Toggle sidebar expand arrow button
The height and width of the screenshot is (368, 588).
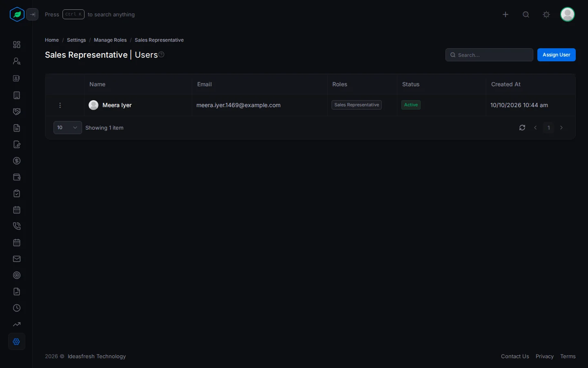pyautogui.click(x=32, y=15)
